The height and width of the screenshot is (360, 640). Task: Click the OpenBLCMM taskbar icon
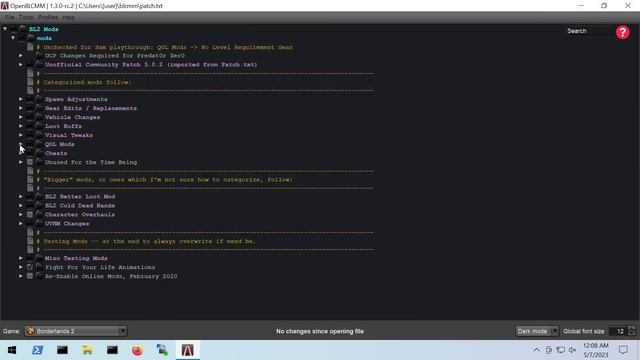pyautogui.click(x=188, y=350)
